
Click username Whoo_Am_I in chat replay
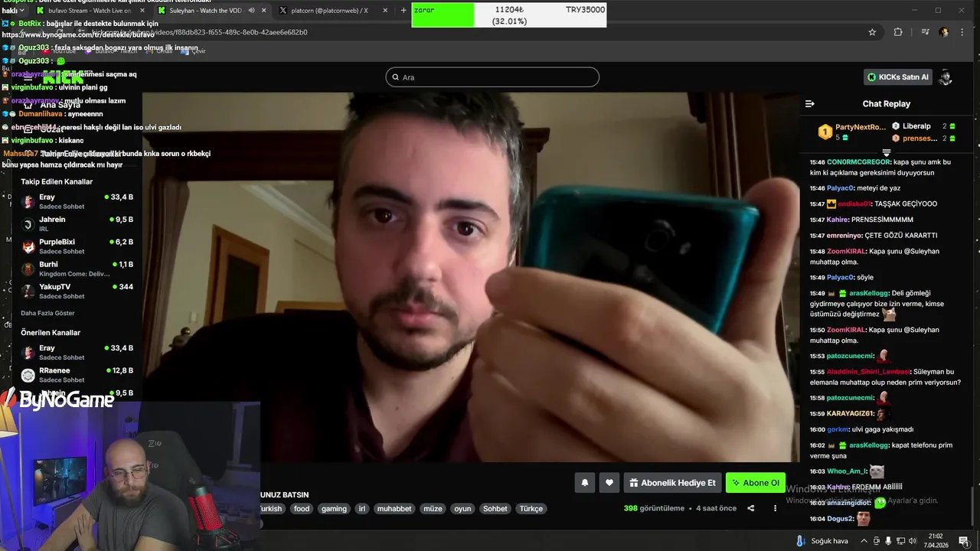(x=846, y=471)
